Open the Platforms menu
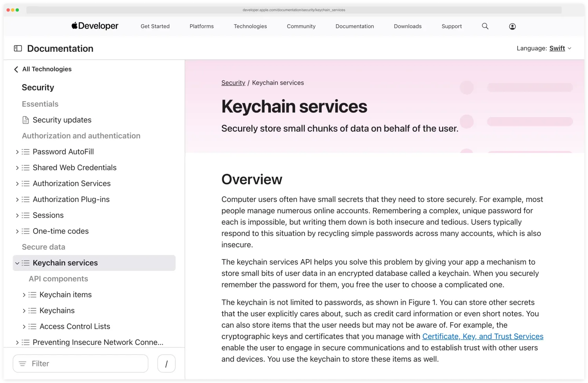588x383 pixels. coord(201,26)
